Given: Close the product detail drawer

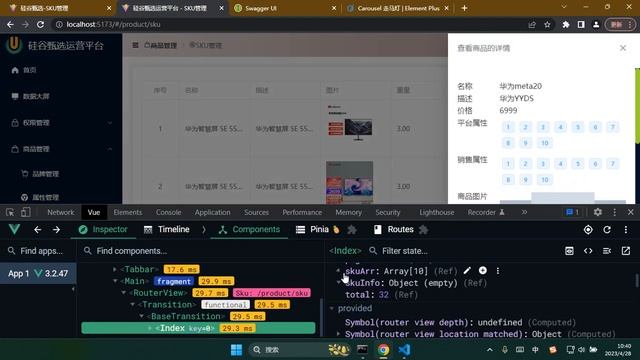Looking at the screenshot, I should pyautogui.click(x=623, y=48).
